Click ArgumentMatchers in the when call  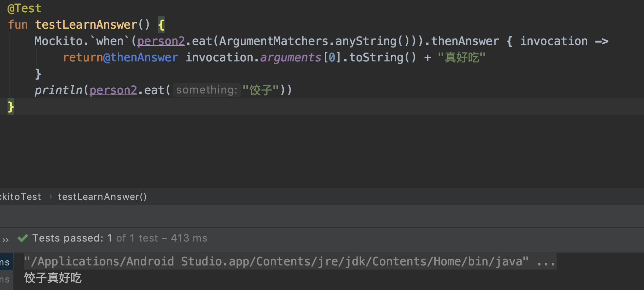pos(274,41)
